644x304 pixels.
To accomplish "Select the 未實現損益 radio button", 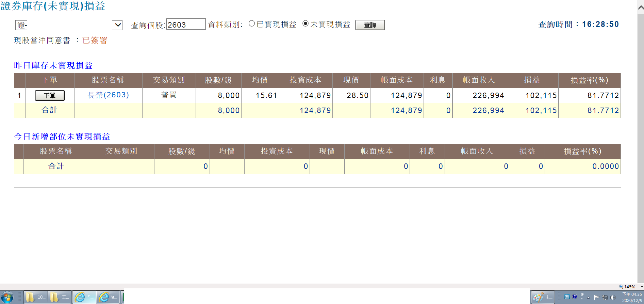I will tap(306, 23).
